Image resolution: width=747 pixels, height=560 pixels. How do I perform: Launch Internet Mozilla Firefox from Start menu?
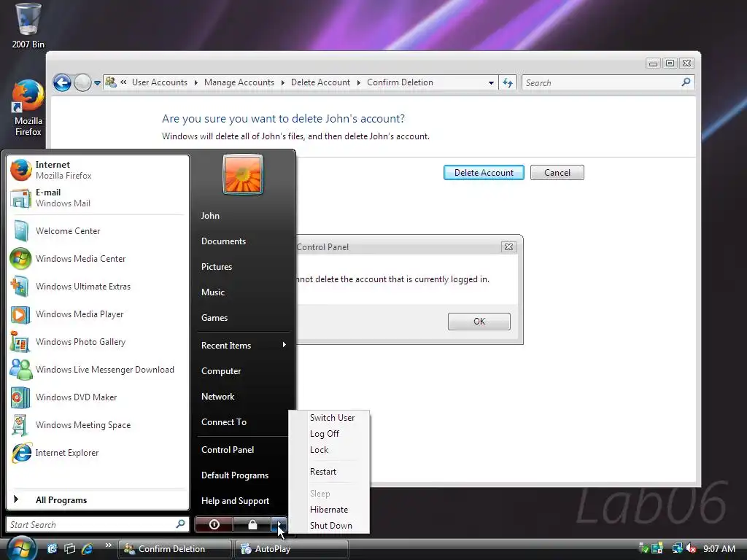click(x=98, y=170)
